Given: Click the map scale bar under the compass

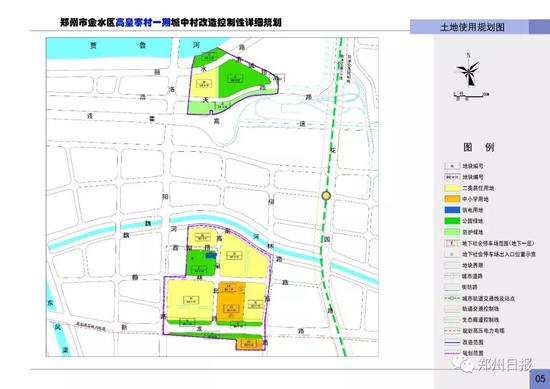Looking at the screenshot, I should pos(470,95).
